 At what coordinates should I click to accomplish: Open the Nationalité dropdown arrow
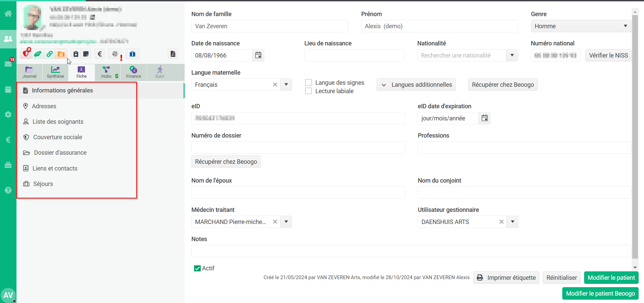[x=512, y=55]
